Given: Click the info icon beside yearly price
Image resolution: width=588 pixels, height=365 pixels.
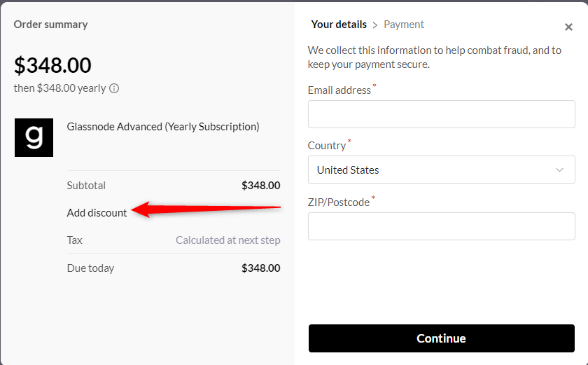Looking at the screenshot, I should (x=114, y=89).
